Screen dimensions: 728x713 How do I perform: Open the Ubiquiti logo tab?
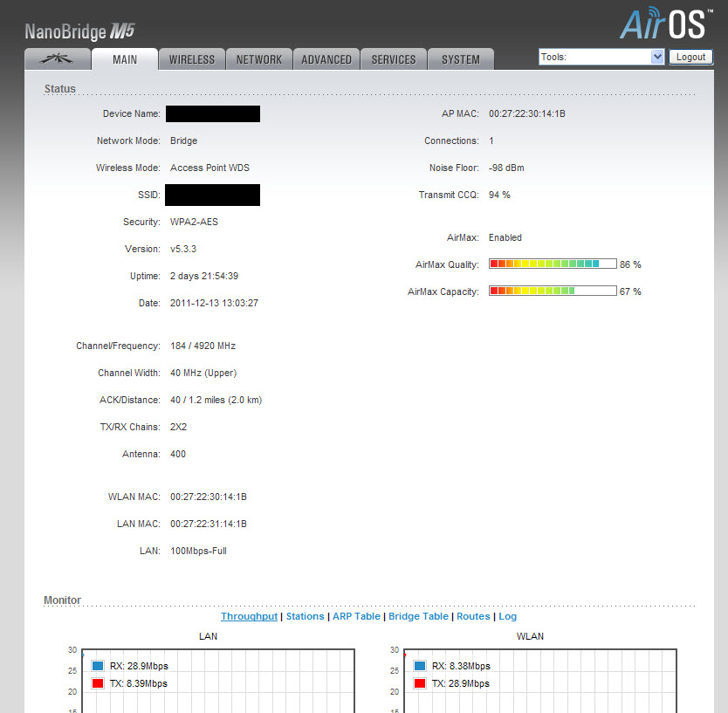point(57,59)
